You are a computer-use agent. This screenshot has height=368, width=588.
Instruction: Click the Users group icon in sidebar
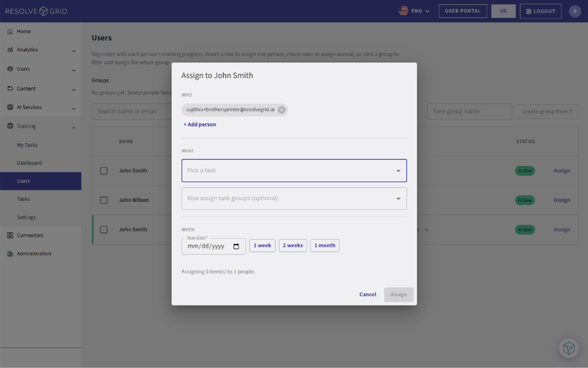(x=10, y=69)
